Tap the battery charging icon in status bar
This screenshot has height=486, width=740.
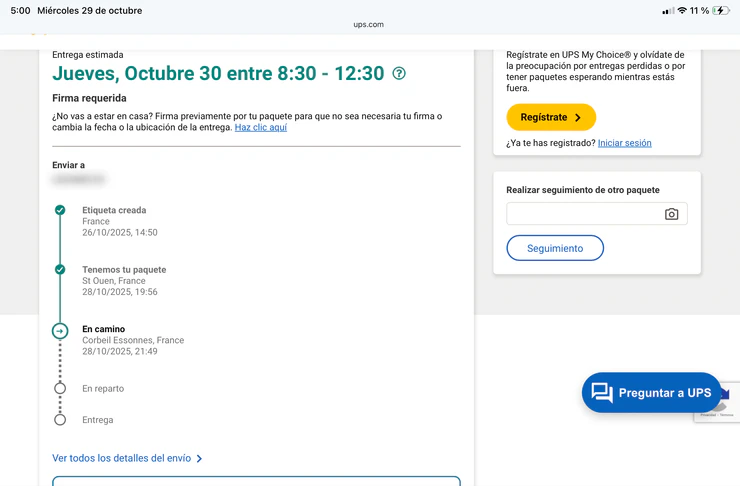(721, 11)
